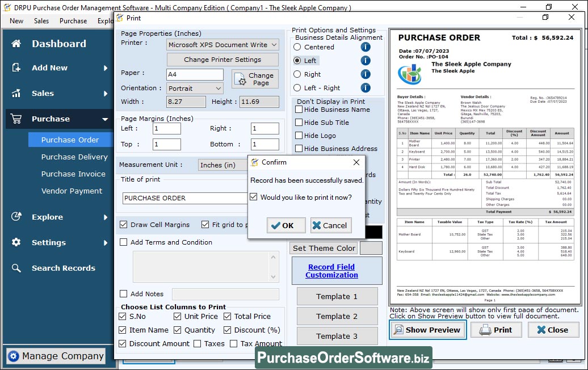This screenshot has height=370, width=588.
Task: Click the Left margin input field
Action: click(x=167, y=129)
